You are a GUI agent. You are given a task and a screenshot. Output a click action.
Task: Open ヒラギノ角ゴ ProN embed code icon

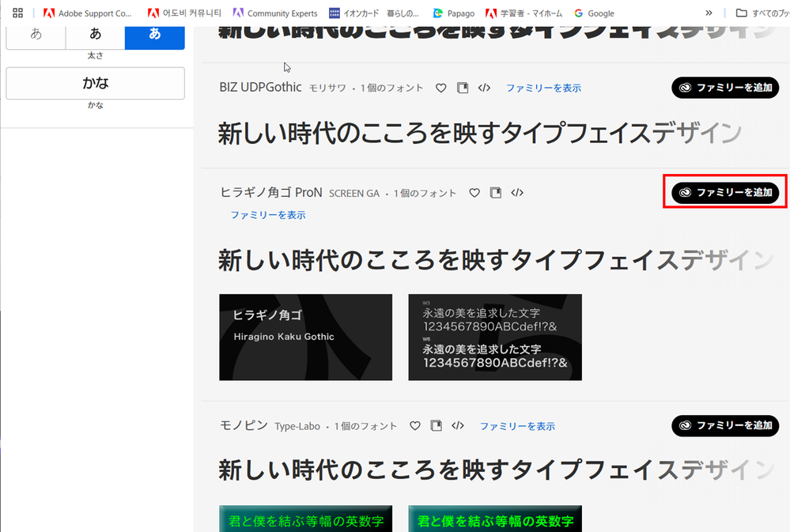[517, 192]
